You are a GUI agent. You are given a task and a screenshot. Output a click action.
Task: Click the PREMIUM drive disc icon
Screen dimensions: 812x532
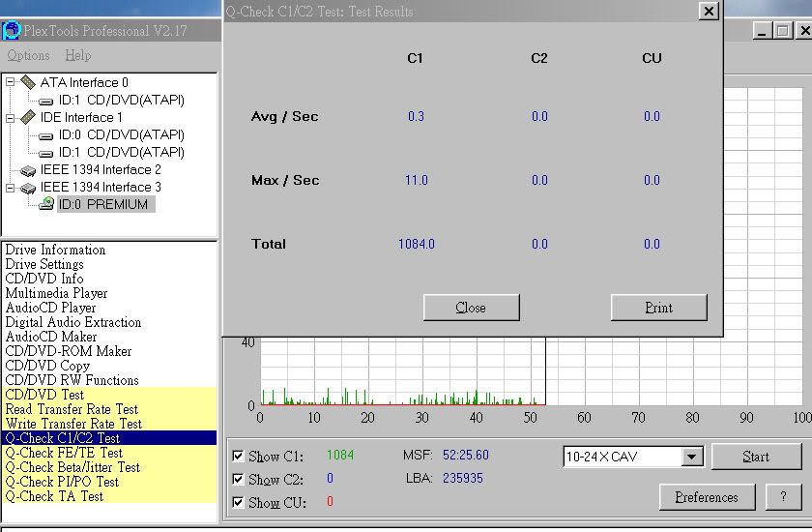[46, 203]
